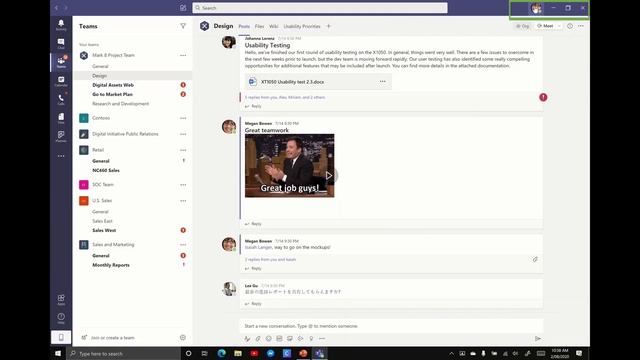Viewport: 640px width, 360px height.
Task: Show more apps via the sidebar ellipsis
Action: 61,156
